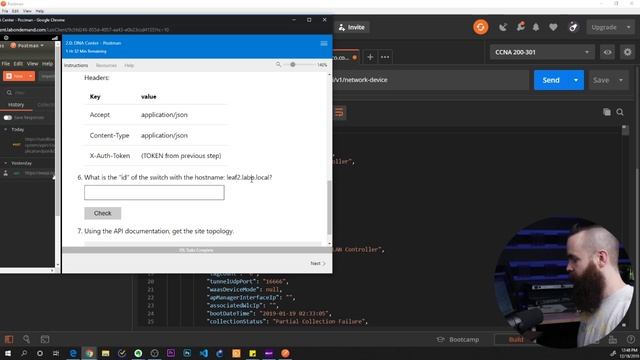
Task: Open File menu in embedded Postman
Action: coord(5,64)
